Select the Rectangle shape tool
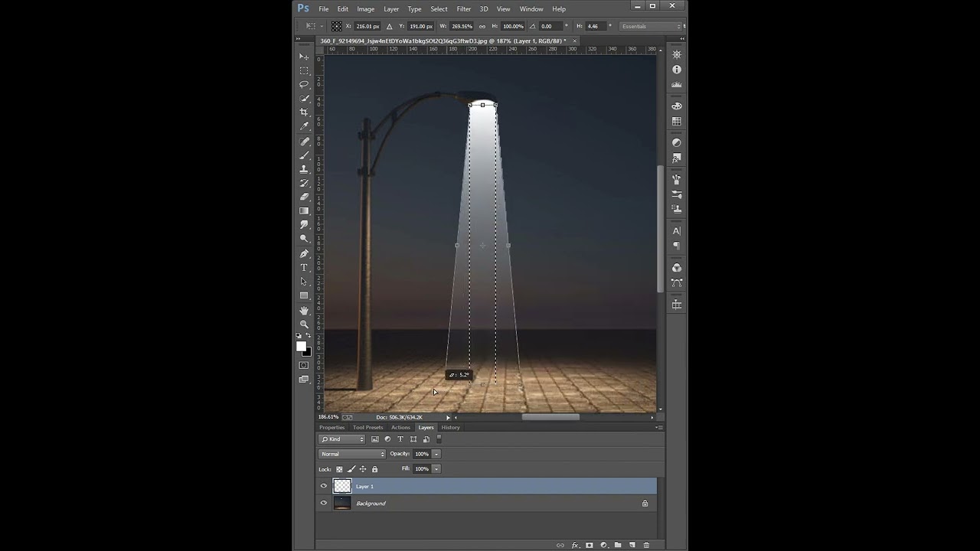The width and height of the screenshot is (980, 551). 304,295
